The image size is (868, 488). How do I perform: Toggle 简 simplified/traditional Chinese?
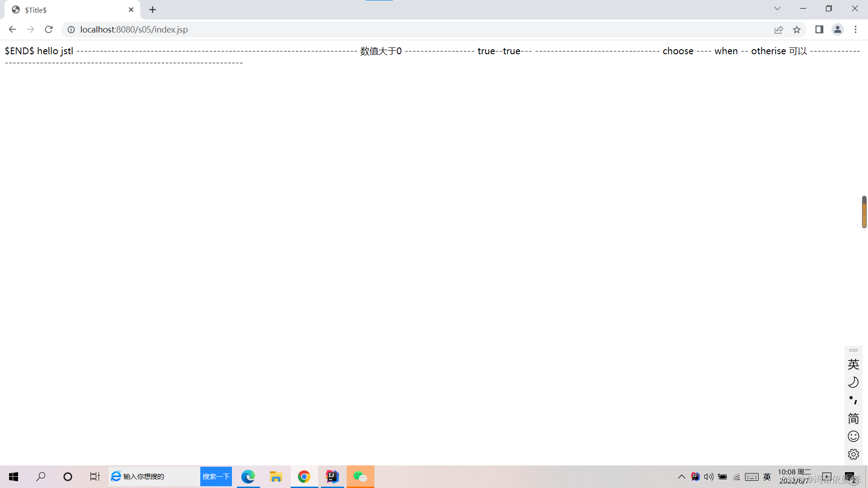(854, 418)
